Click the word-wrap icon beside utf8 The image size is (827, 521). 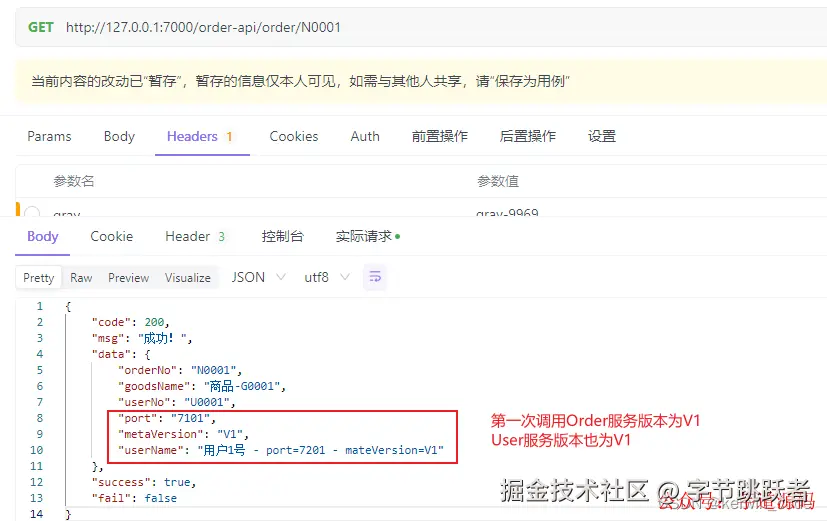(375, 277)
